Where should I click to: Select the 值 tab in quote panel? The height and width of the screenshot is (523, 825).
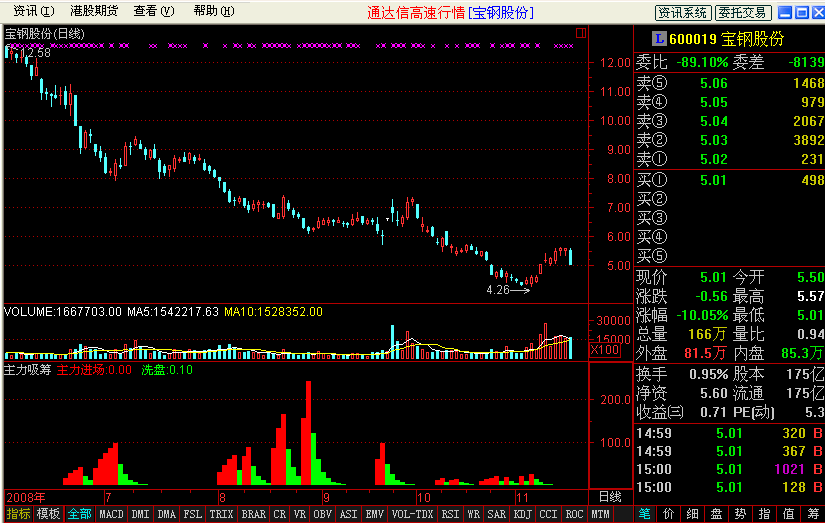[788, 514]
